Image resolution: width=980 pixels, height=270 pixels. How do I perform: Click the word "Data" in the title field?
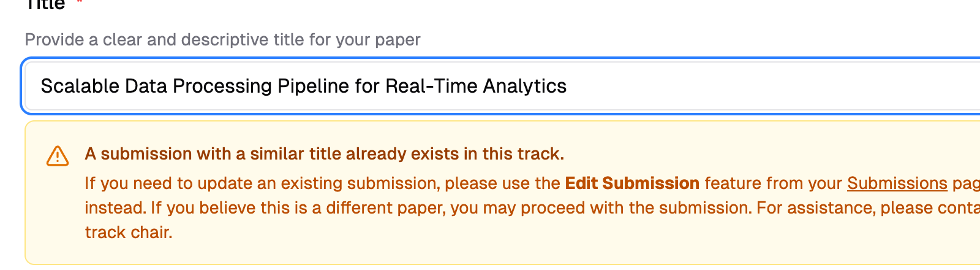coord(146,86)
